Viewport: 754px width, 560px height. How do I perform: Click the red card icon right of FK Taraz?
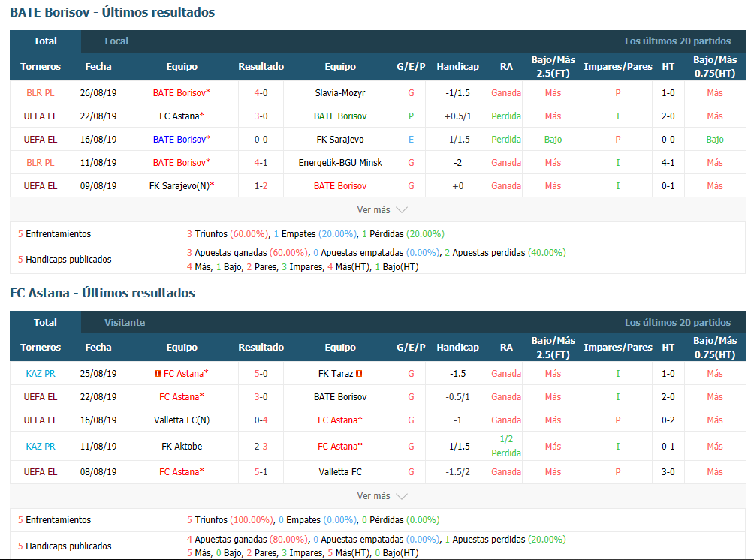359,374
